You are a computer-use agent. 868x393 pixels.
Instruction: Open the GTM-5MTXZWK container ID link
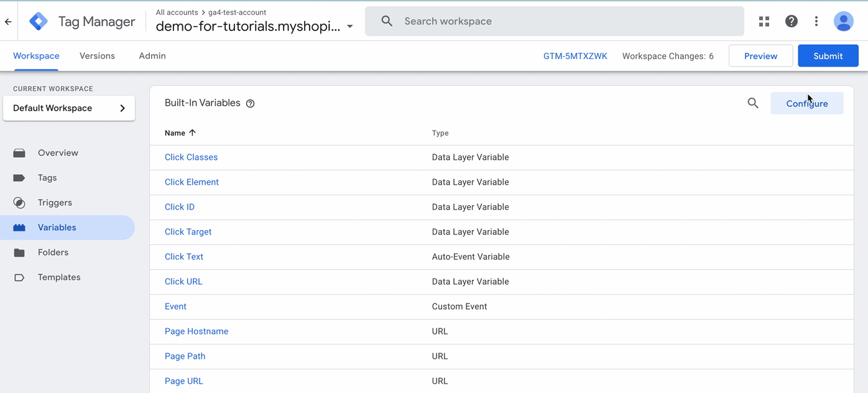pyautogui.click(x=575, y=56)
